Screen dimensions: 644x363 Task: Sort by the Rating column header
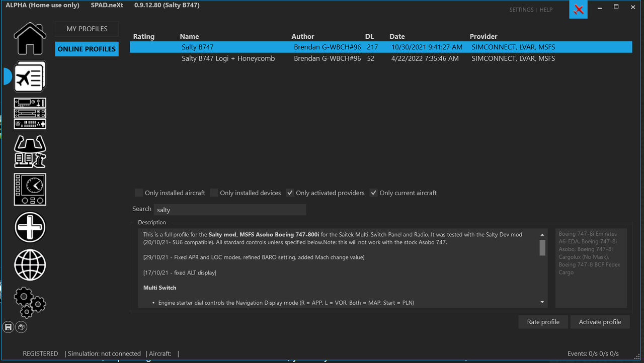tap(144, 36)
